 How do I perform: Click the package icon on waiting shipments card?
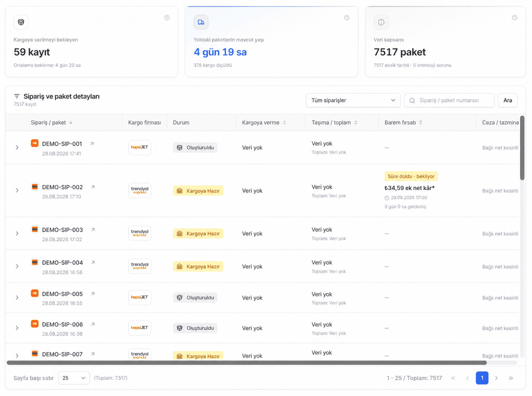point(21,22)
